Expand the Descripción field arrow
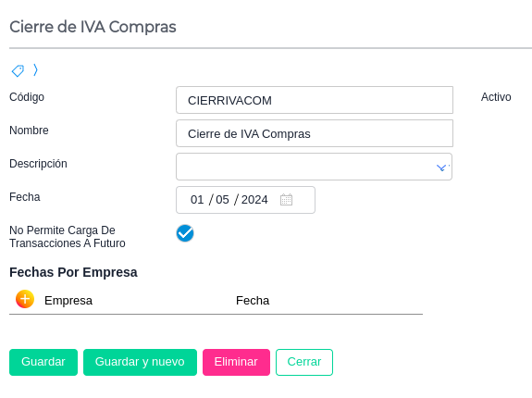The image size is (532, 398). tap(442, 168)
